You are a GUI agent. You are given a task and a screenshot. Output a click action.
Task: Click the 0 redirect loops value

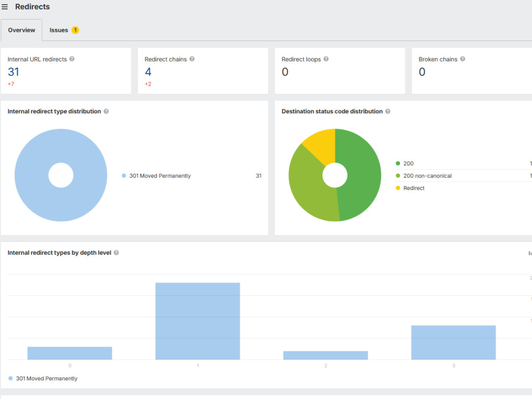click(x=285, y=72)
